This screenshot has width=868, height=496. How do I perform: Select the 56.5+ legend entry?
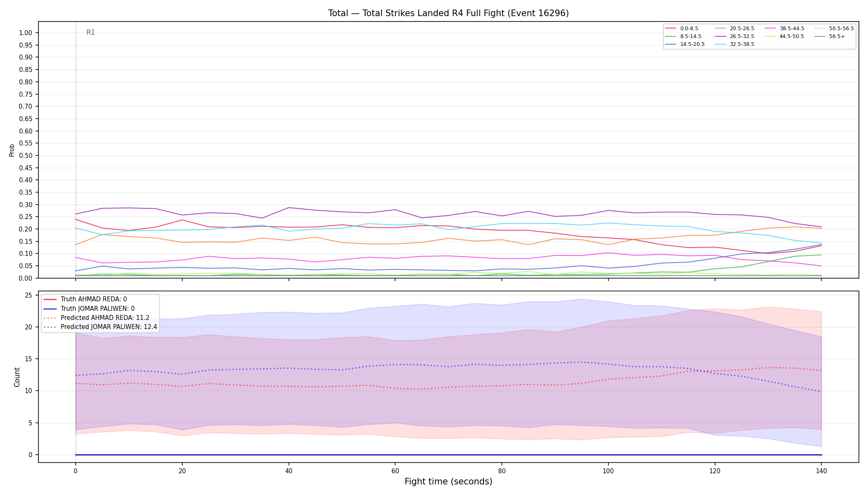830,36
